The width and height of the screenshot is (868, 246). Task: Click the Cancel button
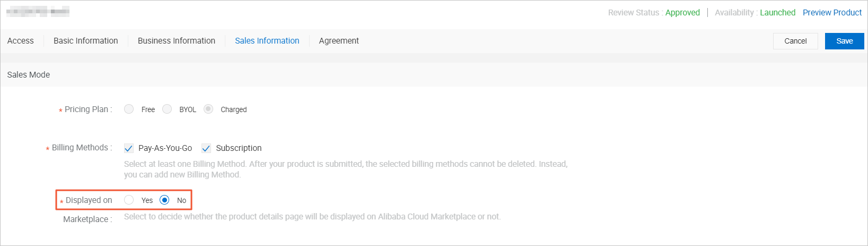coord(795,41)
